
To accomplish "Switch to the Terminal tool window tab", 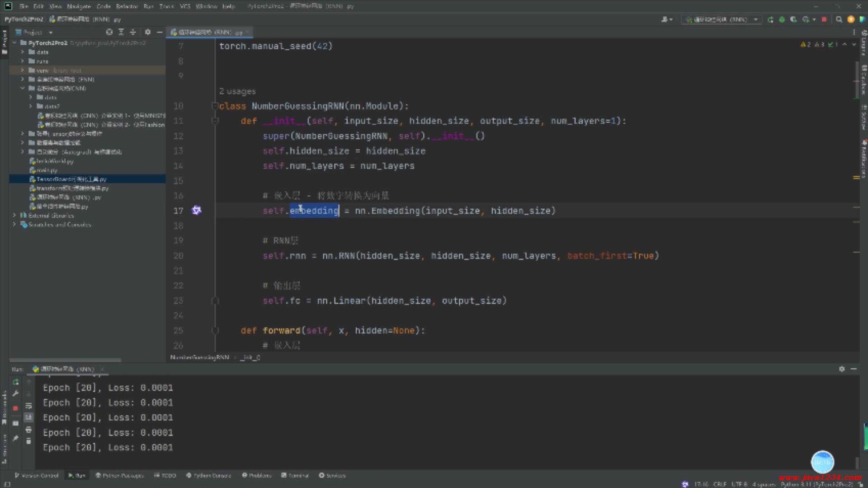I will (x=295, y=475).
